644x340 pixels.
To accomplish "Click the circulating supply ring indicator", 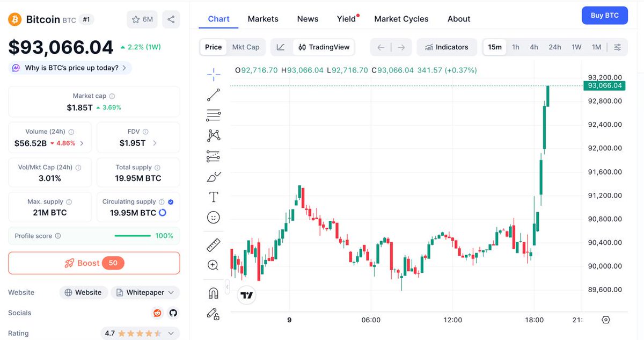I will 162,213.
